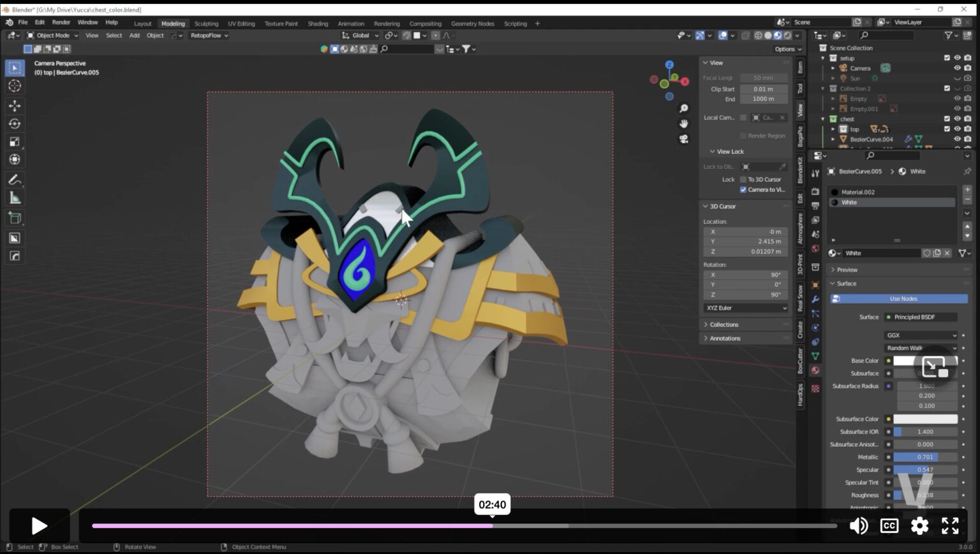Switch to the Sculpting workspace tab
Screen dimensions: 980x554
(206, 24)
